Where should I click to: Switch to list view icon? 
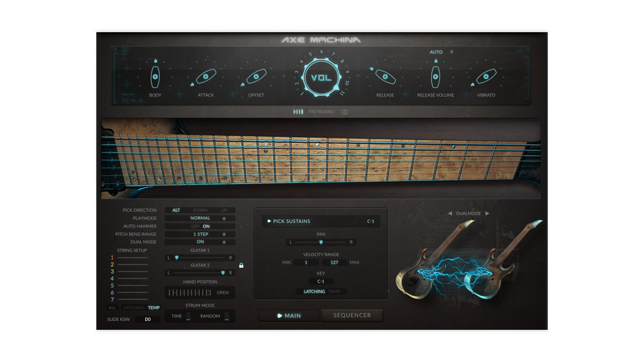[x=345, y=112]
